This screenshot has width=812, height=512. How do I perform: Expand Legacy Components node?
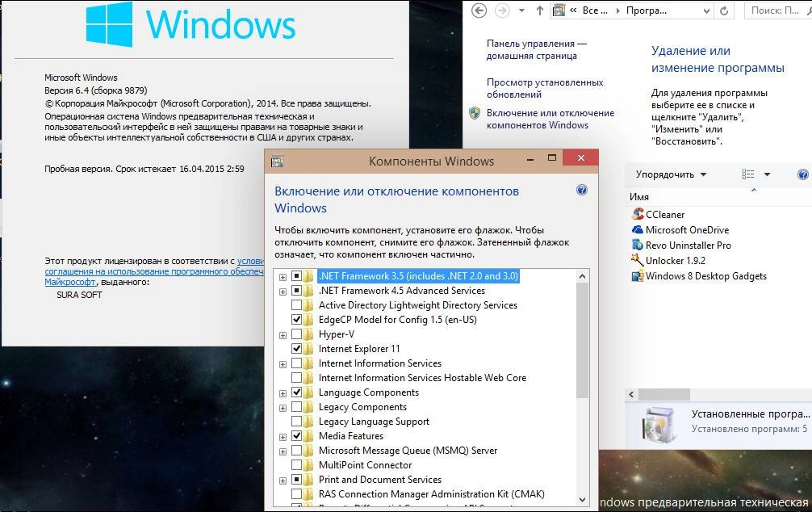coord(283,408)
